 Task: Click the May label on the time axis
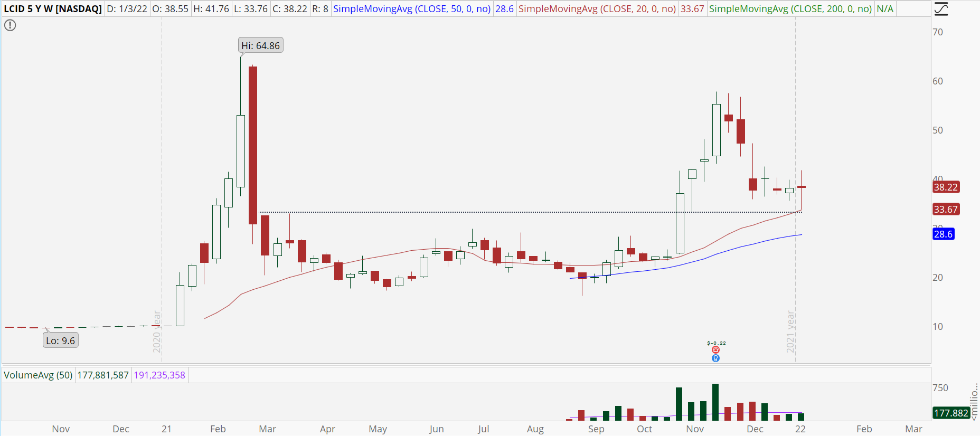(378, 429)
